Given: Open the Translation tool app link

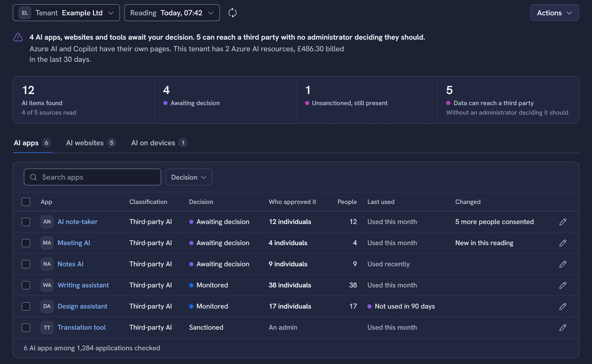Looking at the screenshot, I should [82, 327].
